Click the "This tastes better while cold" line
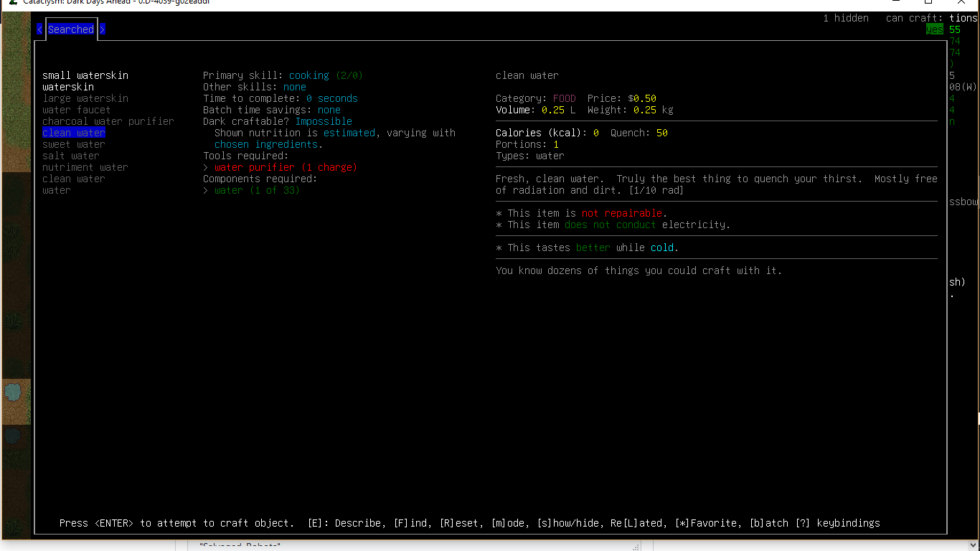This screenshot has width=980, height=551. [x=588, y=248]
